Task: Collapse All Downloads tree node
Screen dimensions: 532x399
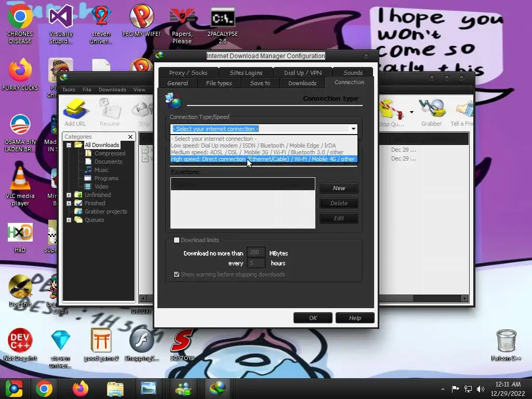Action: point(69,145)
